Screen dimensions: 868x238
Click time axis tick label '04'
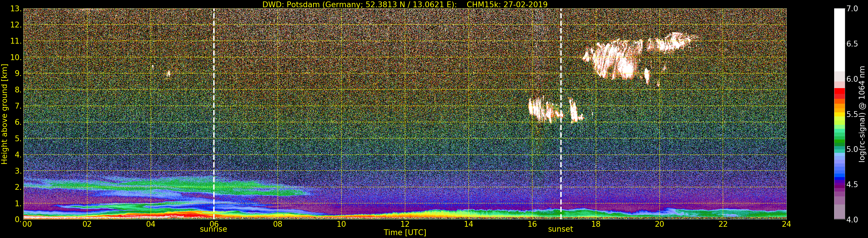coord(151,224)
